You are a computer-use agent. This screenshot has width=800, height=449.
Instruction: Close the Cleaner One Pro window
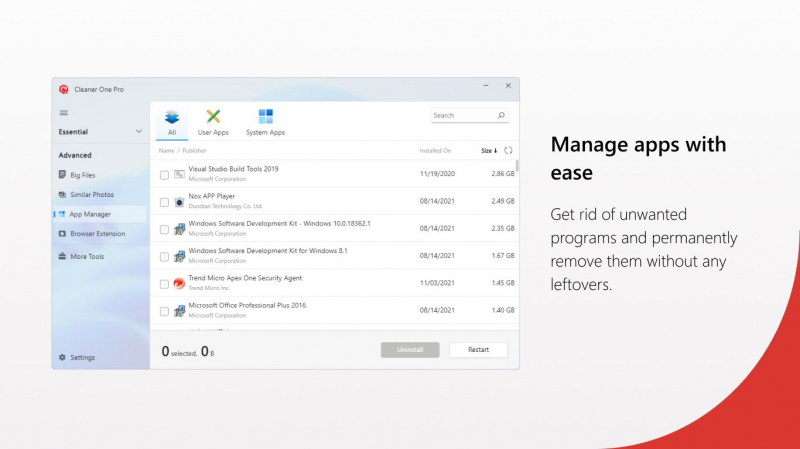click(508, 86)
